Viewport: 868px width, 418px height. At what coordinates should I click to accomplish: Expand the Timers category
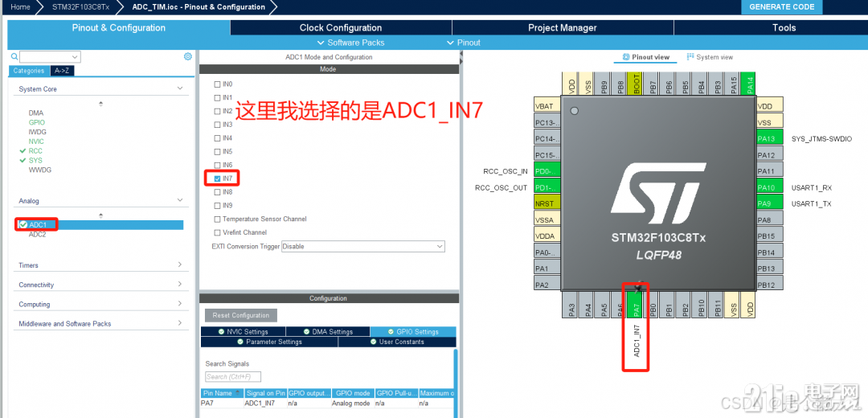[179, 265]
